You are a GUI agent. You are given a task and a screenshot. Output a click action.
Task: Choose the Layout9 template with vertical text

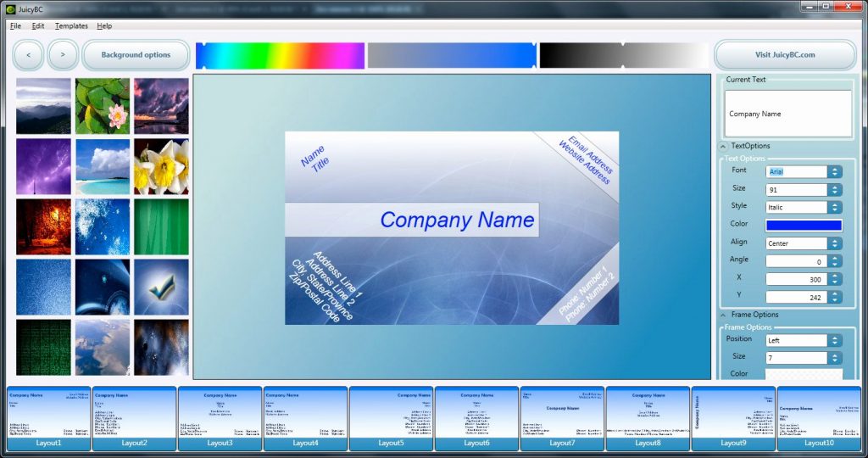point(733,417)
